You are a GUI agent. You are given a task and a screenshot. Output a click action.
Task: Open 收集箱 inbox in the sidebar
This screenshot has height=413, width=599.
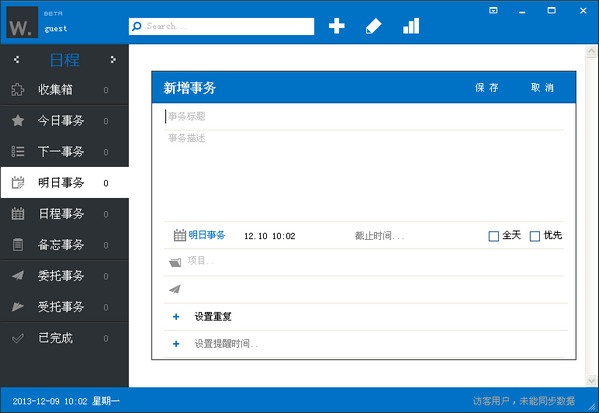pyautogui.click(x=65, y=90)
